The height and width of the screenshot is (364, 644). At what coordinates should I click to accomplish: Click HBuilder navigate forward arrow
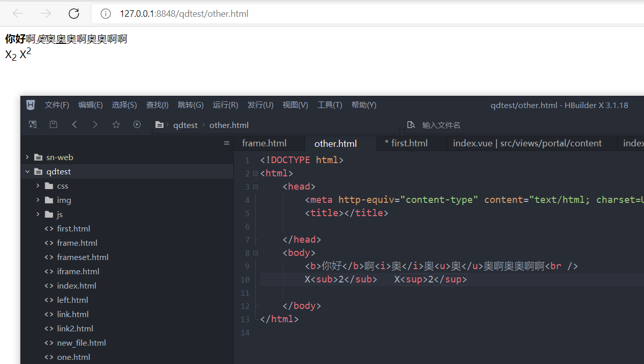pos(95,124)
